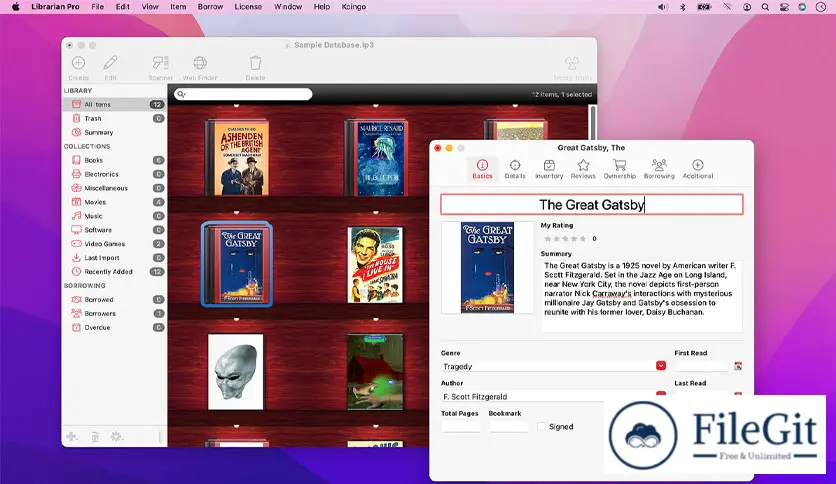This screenshot has width=836, height=484.
Task: Click the Gatsby cover image in editor
Action: 487,267
